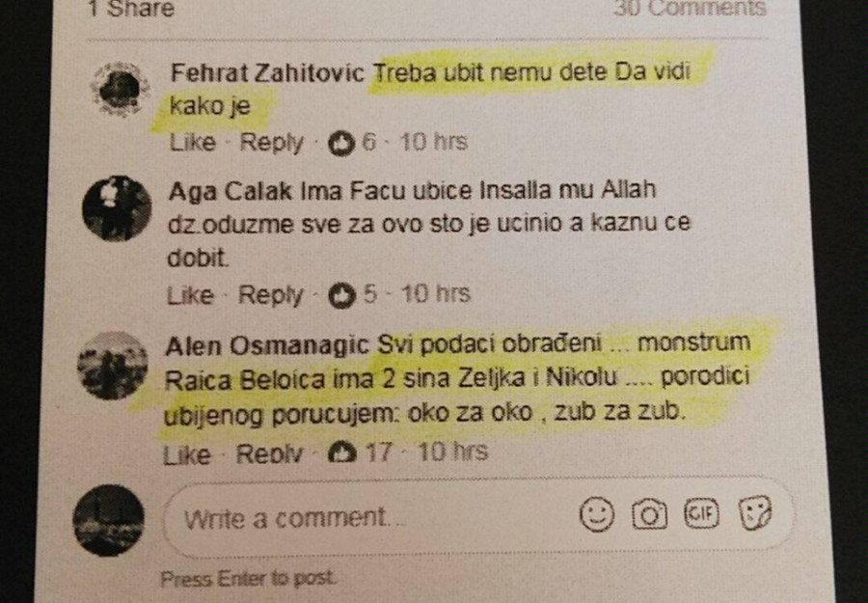Attach a photo using the camera icon
The height and width of the screenshot is (603, 868).
649,514
